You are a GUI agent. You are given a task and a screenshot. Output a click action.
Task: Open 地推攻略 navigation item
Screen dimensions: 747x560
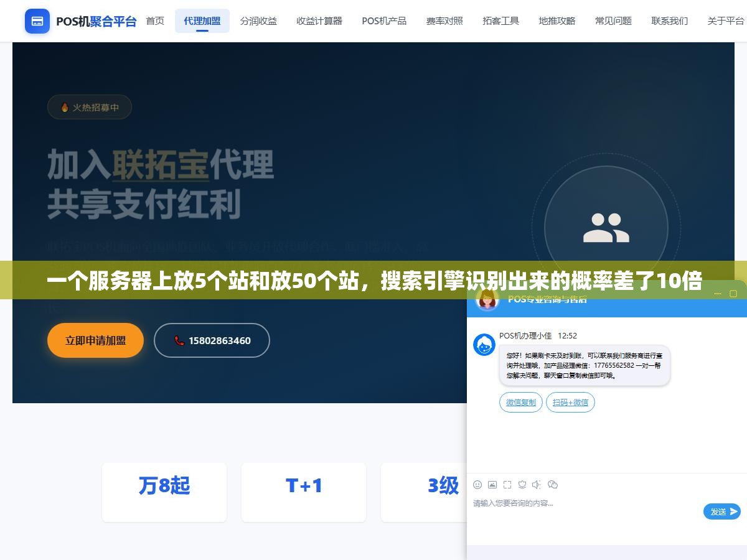tap(557, 21)
